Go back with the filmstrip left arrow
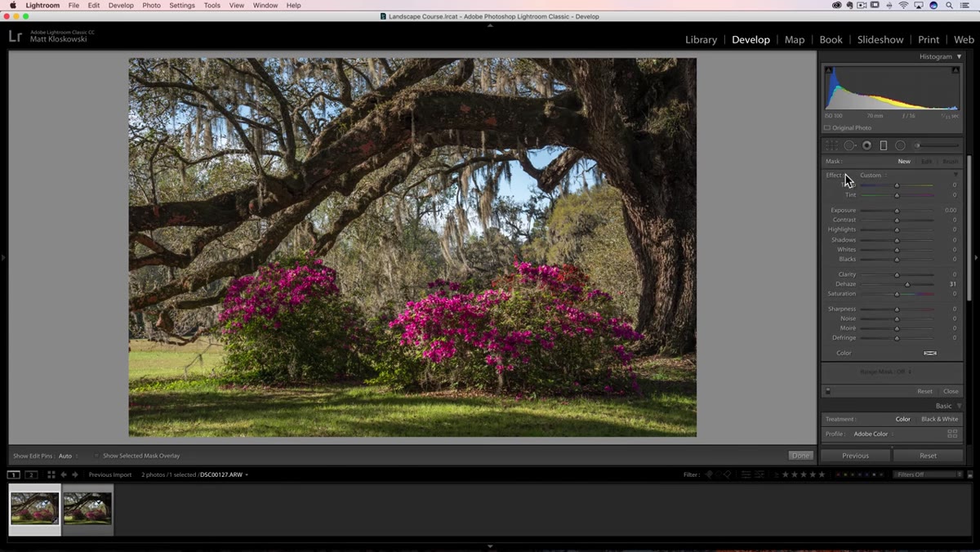 pos(64,474)
